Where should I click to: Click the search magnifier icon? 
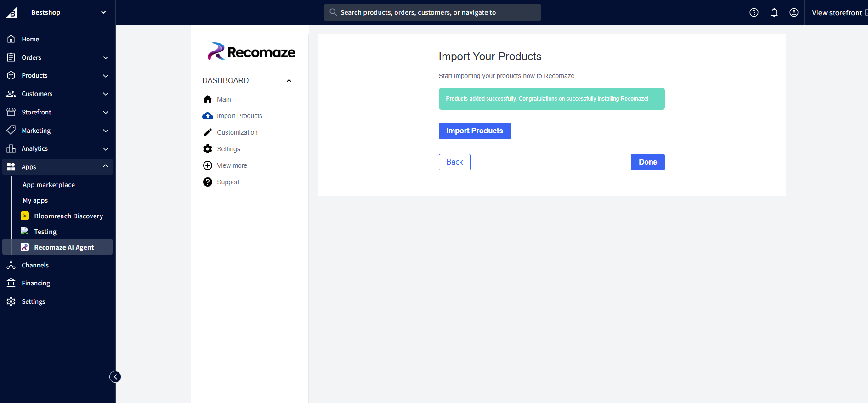[333, 12]
